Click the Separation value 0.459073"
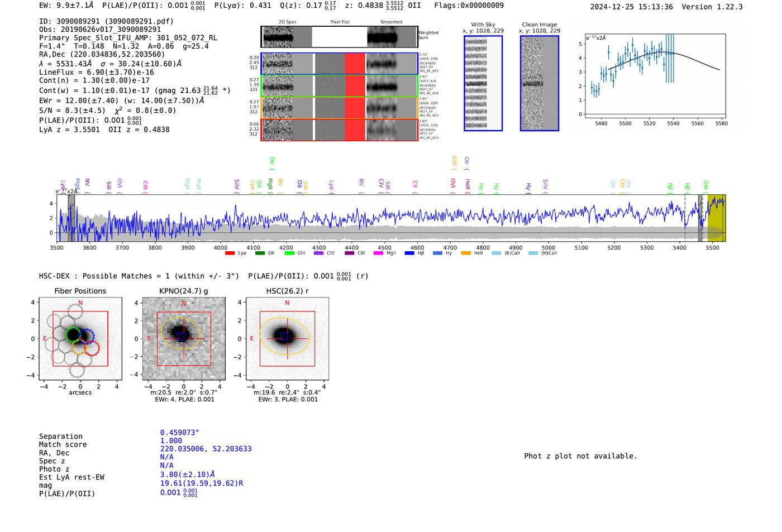Screen dimensions: 782x532 coord(180,433)
